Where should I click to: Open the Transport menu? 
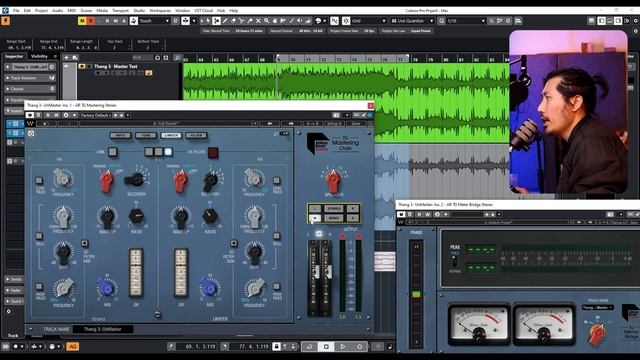(120, 11)
